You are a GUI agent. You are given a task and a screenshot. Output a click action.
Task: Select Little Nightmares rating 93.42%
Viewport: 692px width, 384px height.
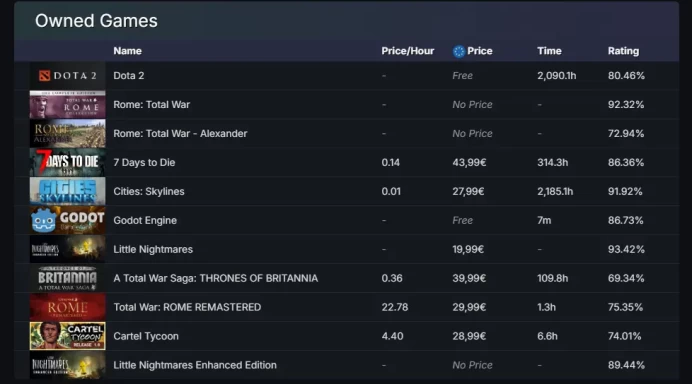626,249
